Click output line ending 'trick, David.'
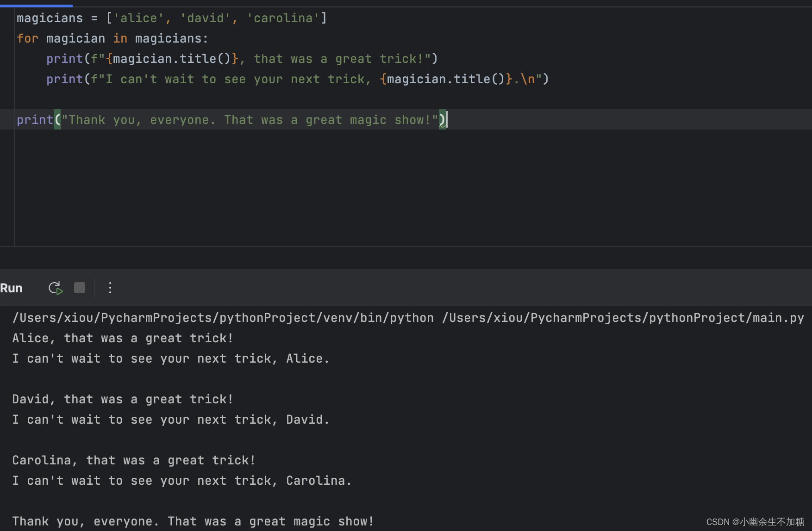Viewport: 812px width, 531px height. tap(171, 420)
